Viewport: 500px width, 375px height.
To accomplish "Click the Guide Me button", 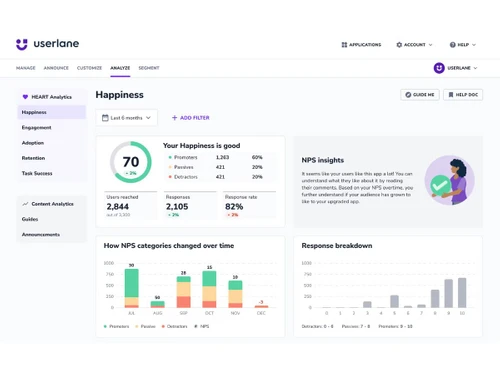I will (x=420, y=95).
